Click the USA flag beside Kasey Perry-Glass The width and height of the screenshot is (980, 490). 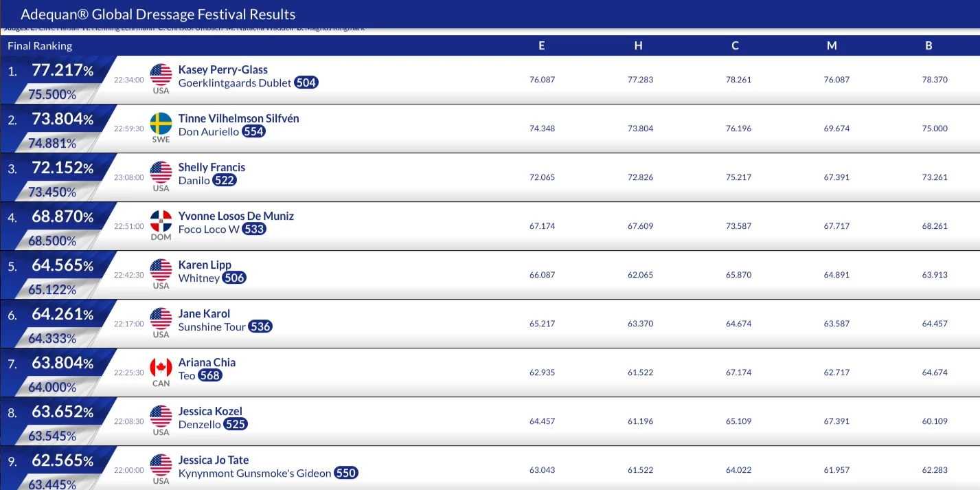(161, 75)
